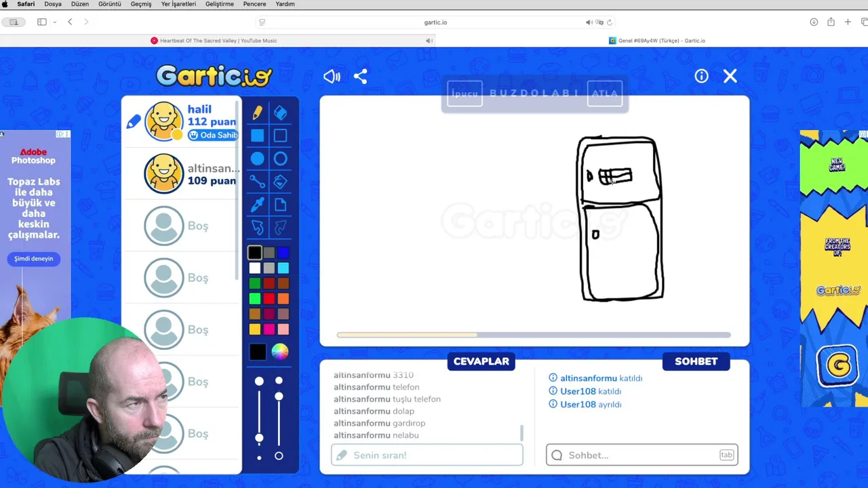
Task: Select player altinsan in the list
Action: (x=181, y=174)
